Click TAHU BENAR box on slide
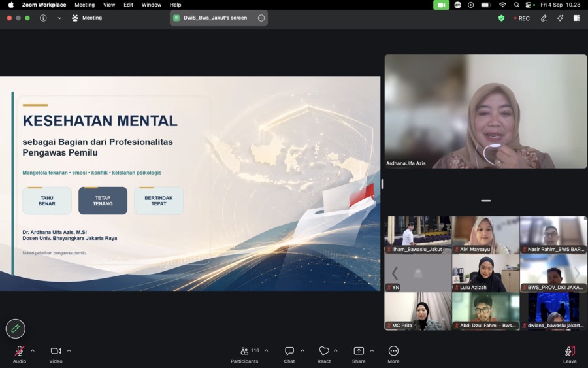 47,201
